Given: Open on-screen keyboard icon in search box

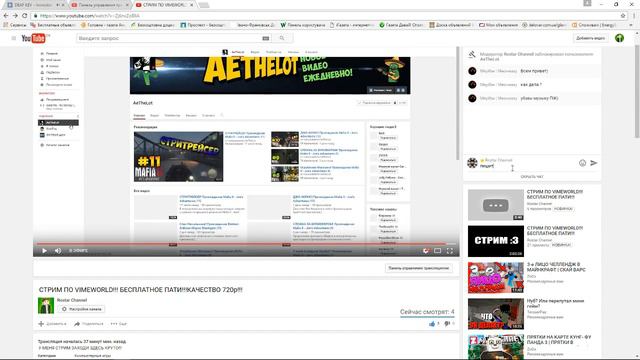Looking at the screenshot, I should tap(265, 38).
